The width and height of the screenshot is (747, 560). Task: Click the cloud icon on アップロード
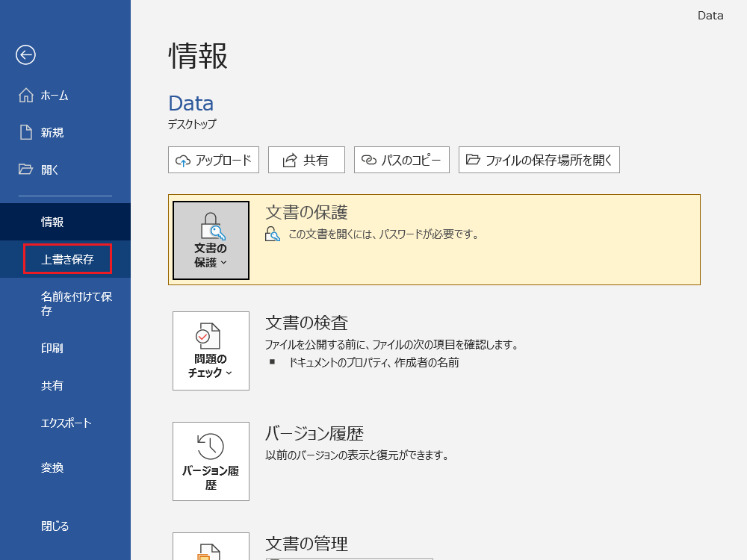tap(183, 161)
